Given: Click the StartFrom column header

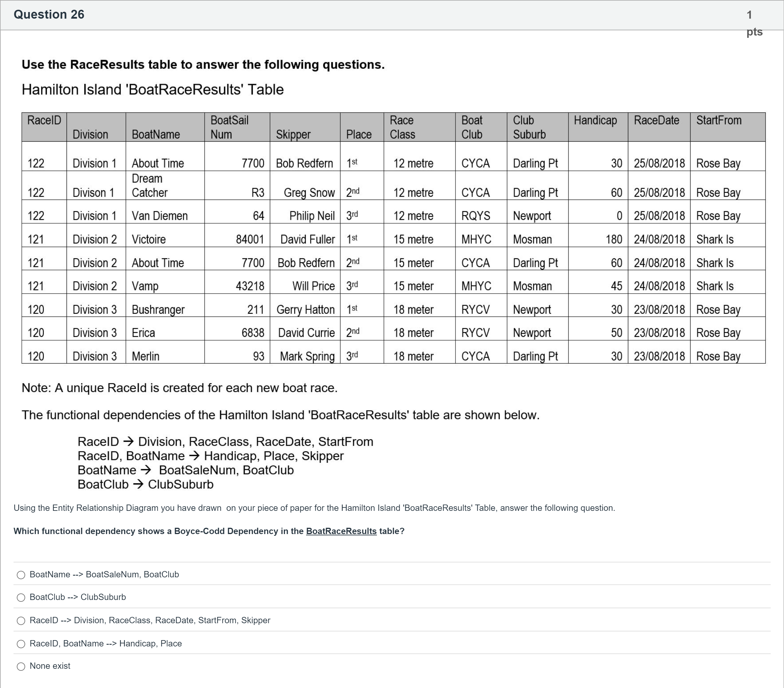Looking at the screenshot, I should click(x=719, y=120).
